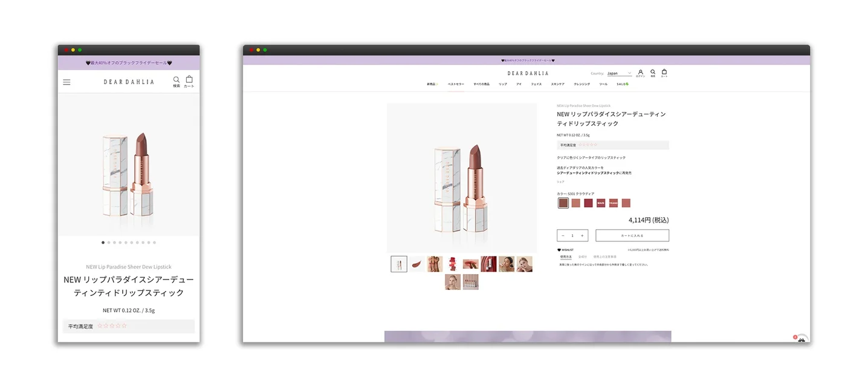Click the black friday banner in mobile window

coord(129,63)
